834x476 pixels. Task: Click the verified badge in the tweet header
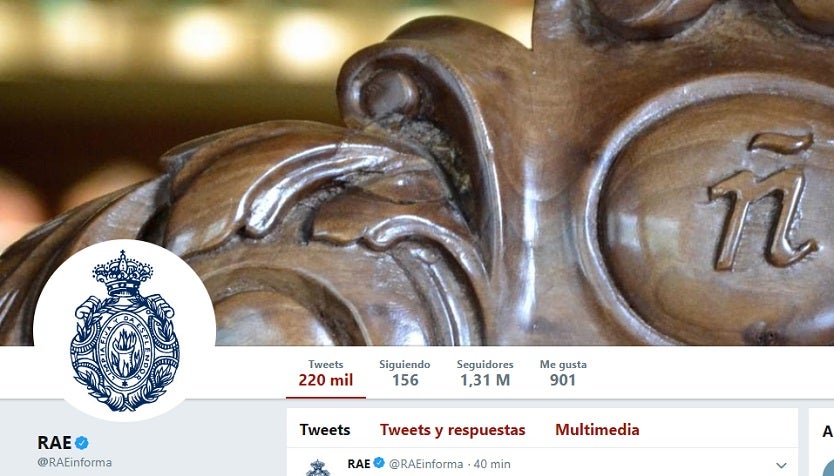click(x=379, y=463)
